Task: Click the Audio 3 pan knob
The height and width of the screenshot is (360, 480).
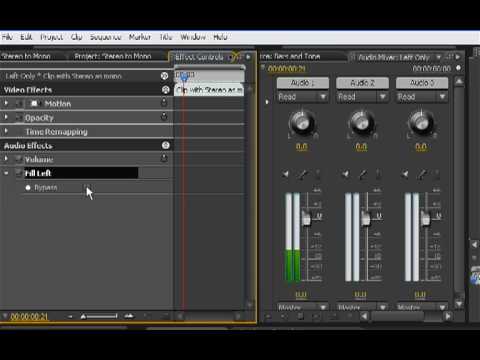Action: tap(421, 122)
